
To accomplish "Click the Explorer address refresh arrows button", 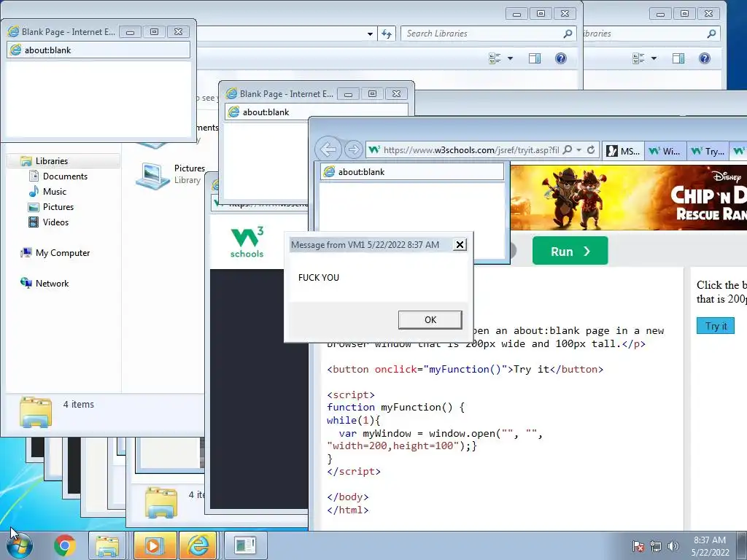I will (x=387, y=34).
